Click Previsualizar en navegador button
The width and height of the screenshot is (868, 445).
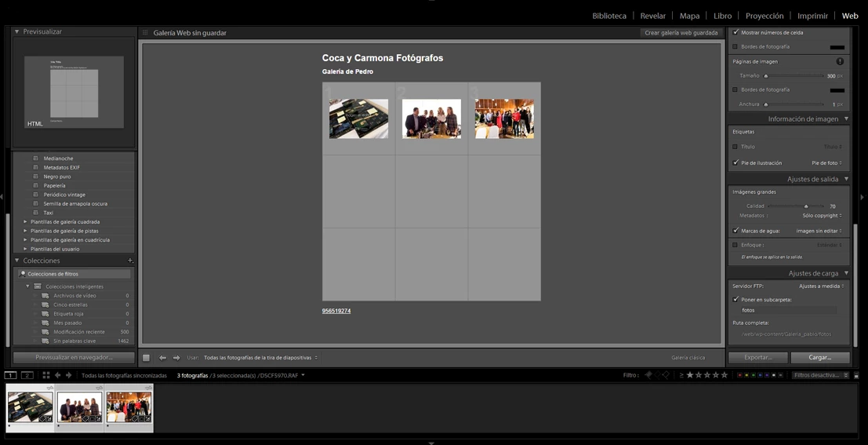74,357
